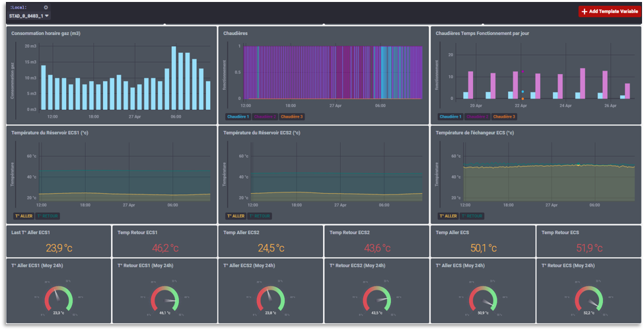The height and width of the screenshot is (330, 644).
Task: Click the 'T° Aller ECS (Moy 24h)' title
Action: (x=460, y=266)
